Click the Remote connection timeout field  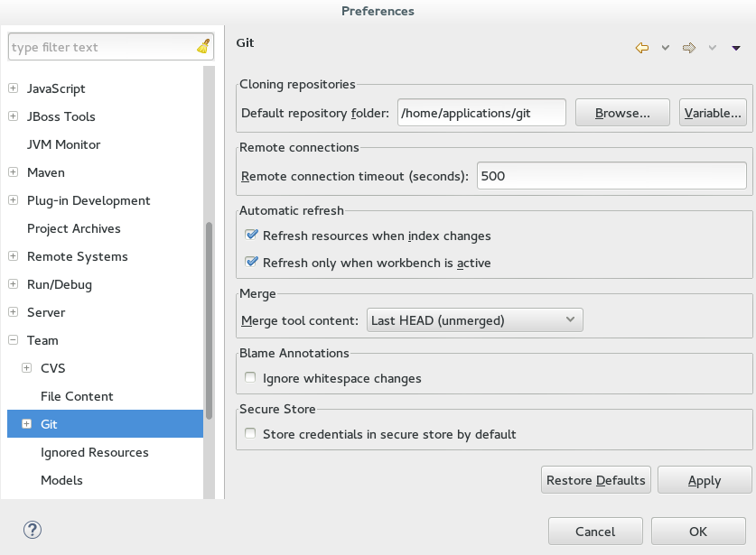tap(611, 176)
